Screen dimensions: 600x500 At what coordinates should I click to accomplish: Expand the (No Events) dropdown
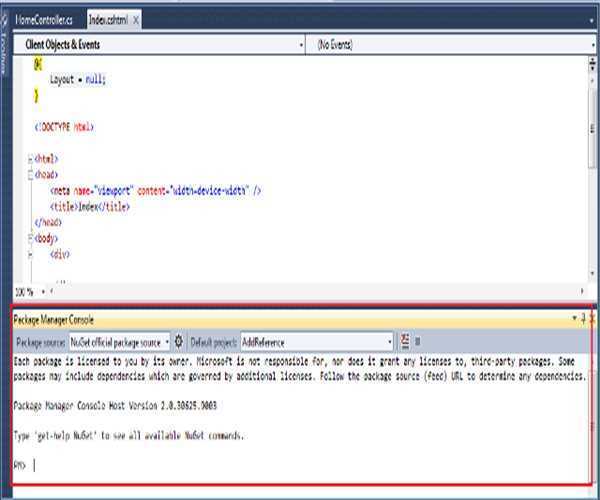coord(591,45)
